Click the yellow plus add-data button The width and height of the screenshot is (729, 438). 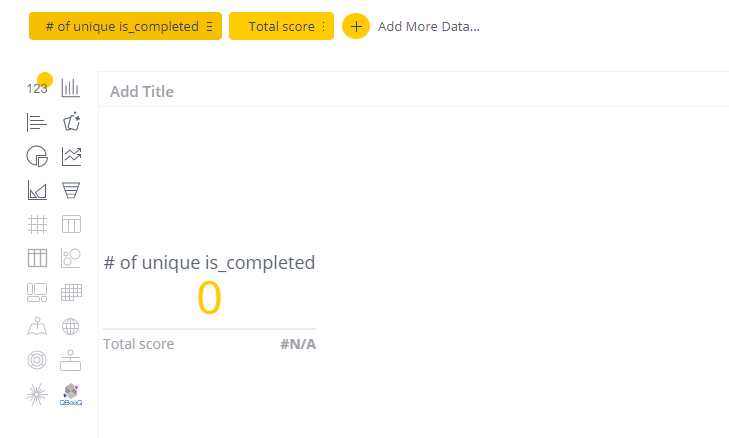coord(356,27)
